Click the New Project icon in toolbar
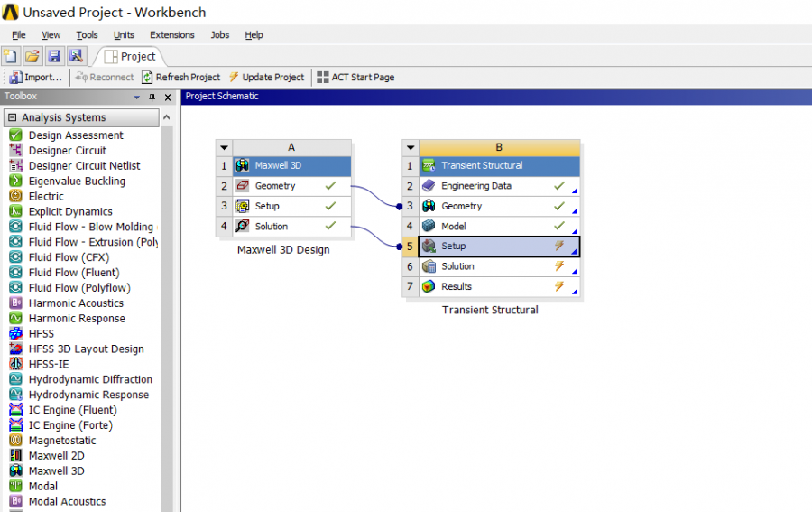This screenshot has width=812, height=512. coord(11,56)
